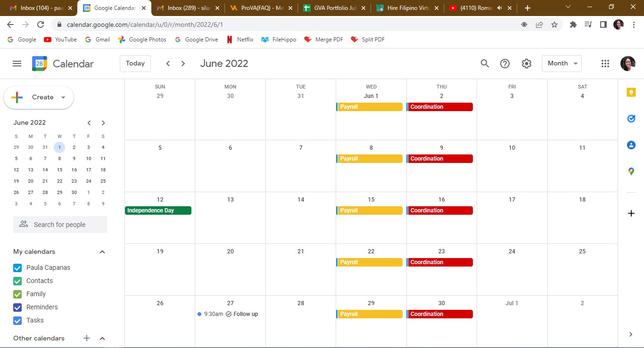Screen dimensions: 644x348
Task: Mini calendar next month arrow
Action: pyautogui.click(x=103, y=123)
